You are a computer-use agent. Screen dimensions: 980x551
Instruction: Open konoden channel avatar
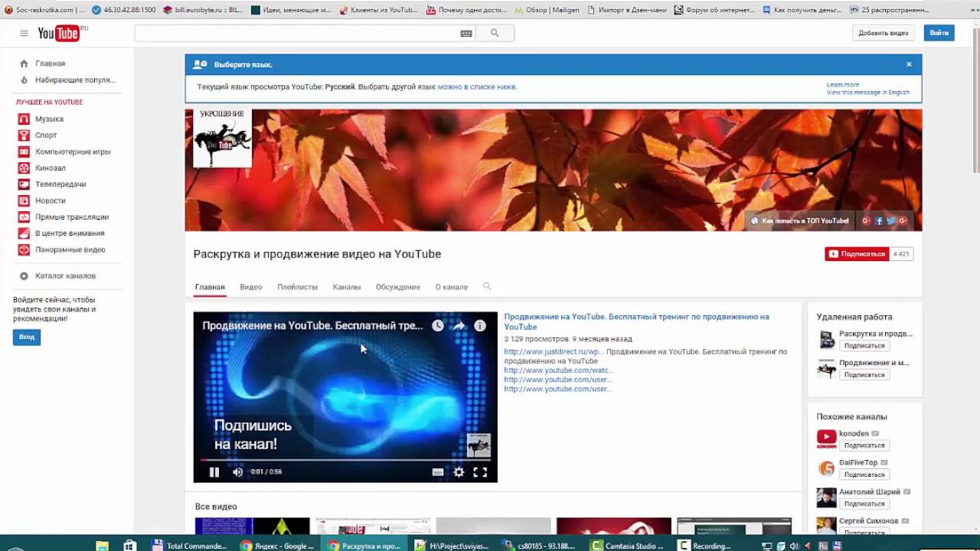point(826,439)
